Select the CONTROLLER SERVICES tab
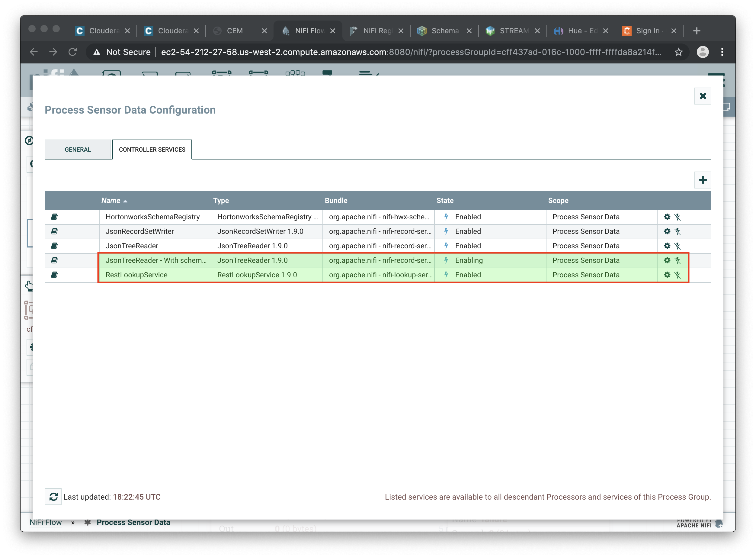 152,149
